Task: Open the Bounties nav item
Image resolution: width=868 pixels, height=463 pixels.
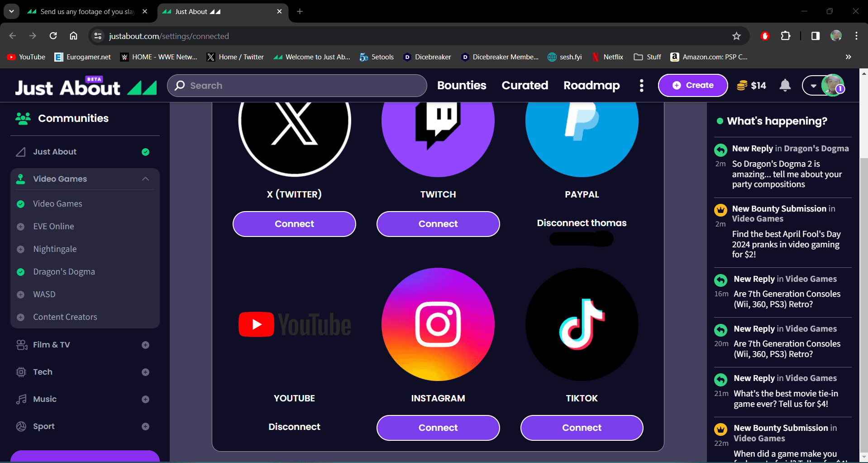Action: 462,85
